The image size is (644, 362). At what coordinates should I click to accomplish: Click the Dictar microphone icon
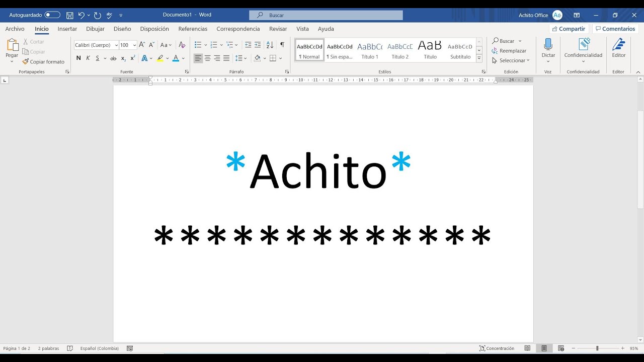(548, 44)
